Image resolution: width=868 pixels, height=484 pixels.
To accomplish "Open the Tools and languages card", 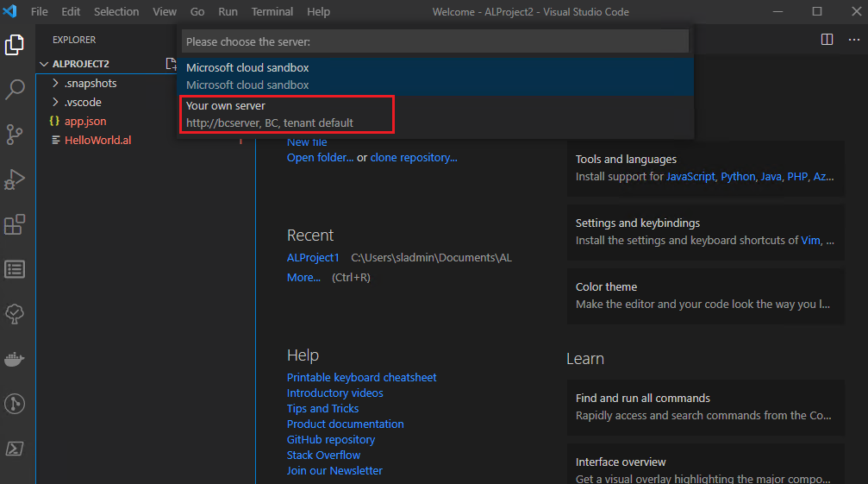I will point(706,168).
